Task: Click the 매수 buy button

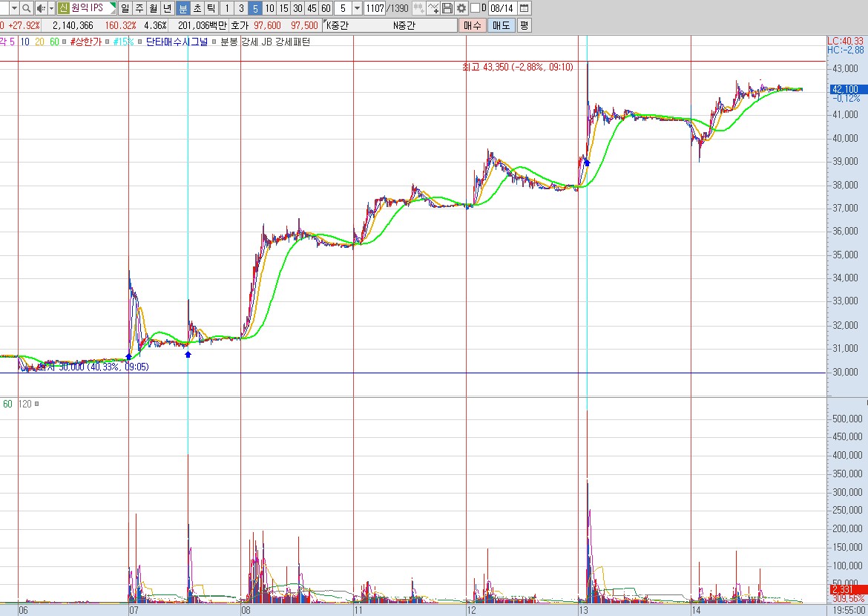Action: 472,25
